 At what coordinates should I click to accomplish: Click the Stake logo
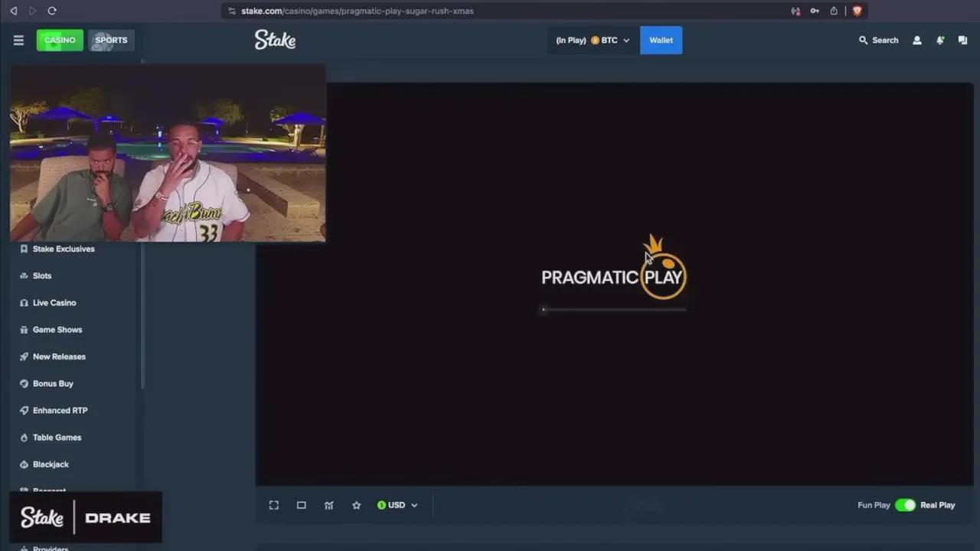(275, 40)
